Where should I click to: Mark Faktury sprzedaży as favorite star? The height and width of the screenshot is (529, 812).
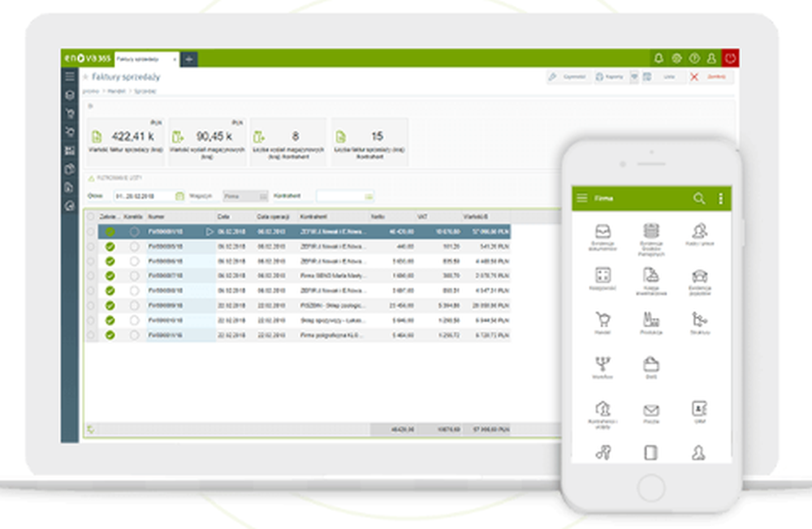point(85,77)
